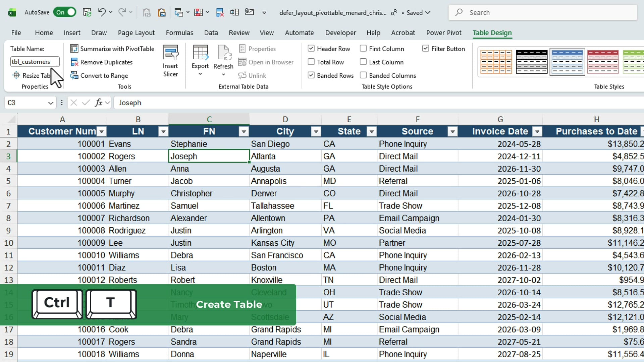Go to the Data tab

coord(211,33)
